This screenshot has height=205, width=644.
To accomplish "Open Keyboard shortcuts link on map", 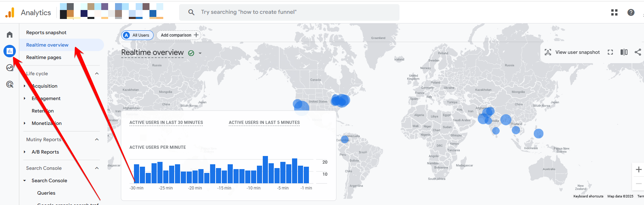I will pyautogui.click(x=588, y=196).
